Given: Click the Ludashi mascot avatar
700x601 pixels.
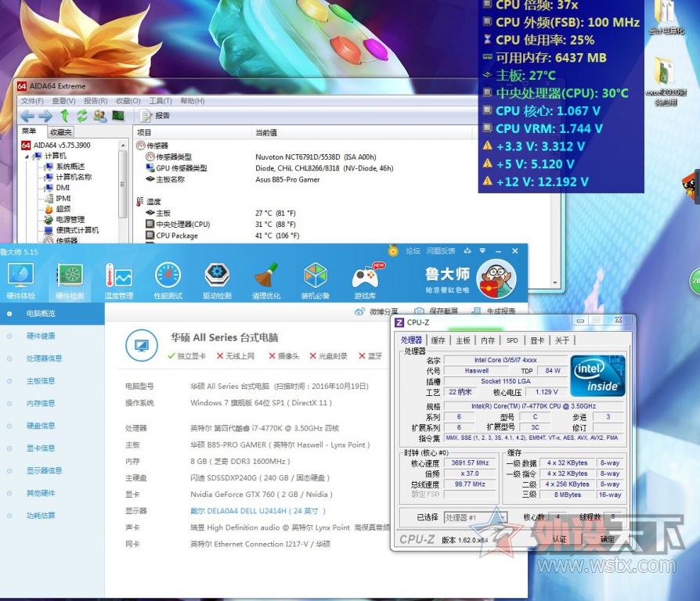Looking at the screenshot, I should (x=496, y=279).
